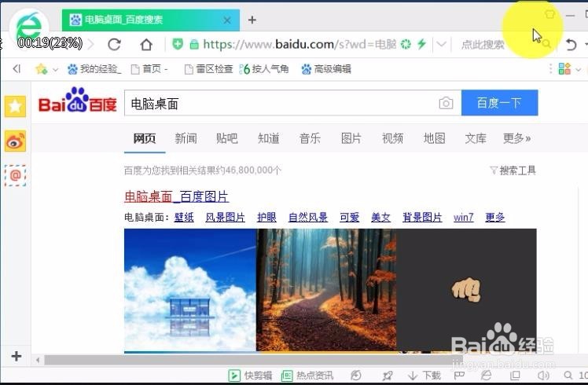This screenshot has height=385, width=588.
Task: Click the 自然风景 related link
Action: point(308,217)
